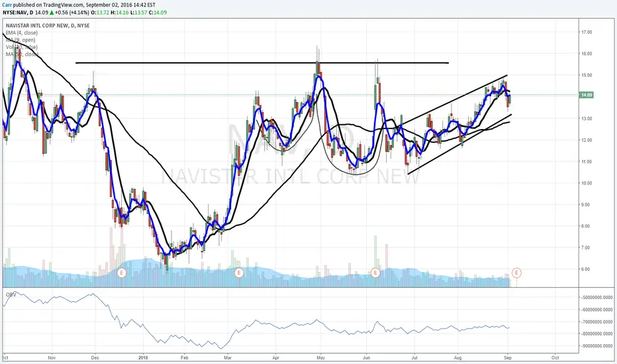Click the 2016 date label on time axis
Viewport: 617px width, 364px height.
click(x=143, y=358)
